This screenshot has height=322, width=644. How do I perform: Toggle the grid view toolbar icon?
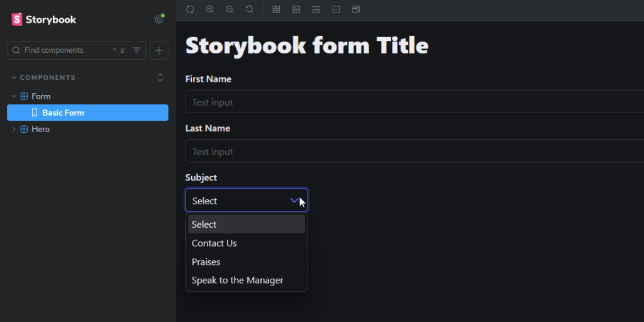(277, 9)
